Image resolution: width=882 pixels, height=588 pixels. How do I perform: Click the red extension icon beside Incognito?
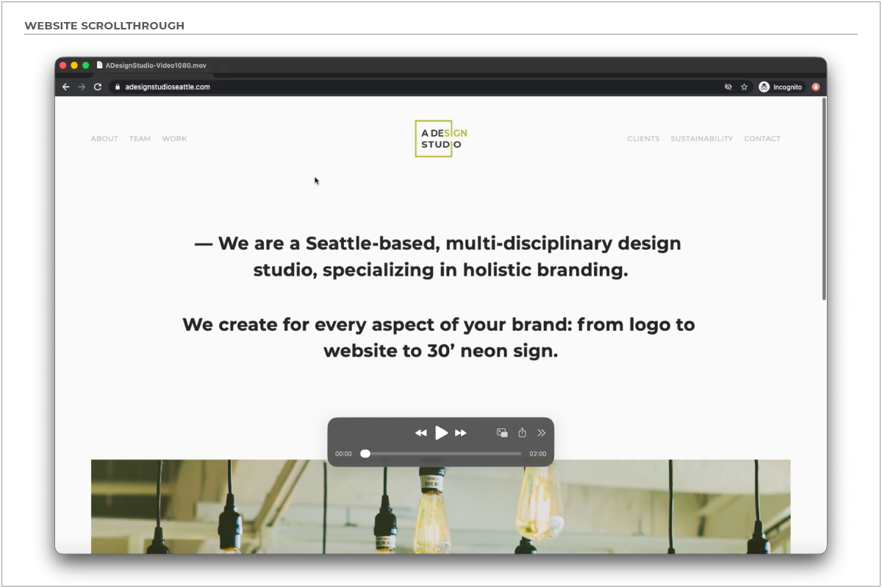point(816,87)
